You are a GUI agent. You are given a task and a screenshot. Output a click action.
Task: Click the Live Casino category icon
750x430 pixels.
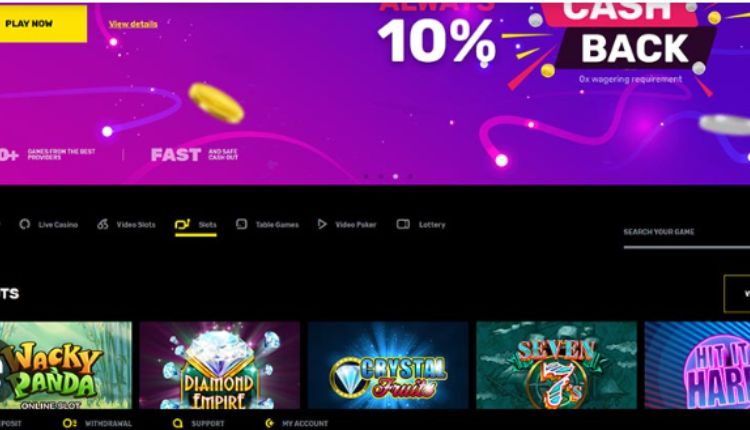[x=25, y=224]
